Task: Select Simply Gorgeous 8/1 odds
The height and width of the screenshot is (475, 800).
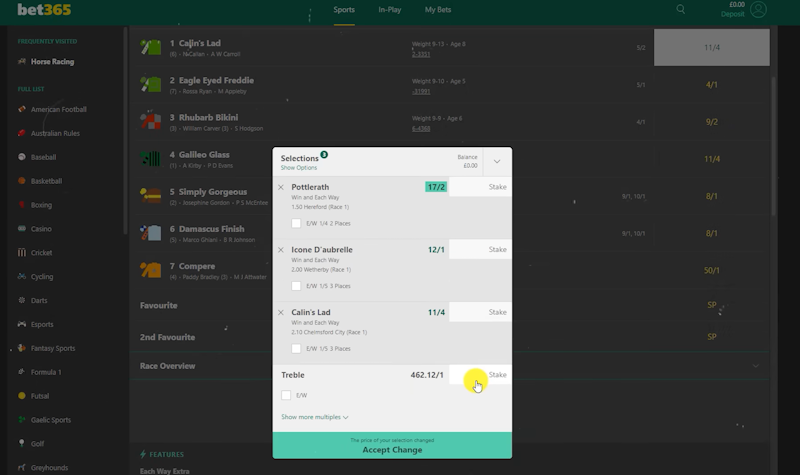Action: click(x=712, y=196)
